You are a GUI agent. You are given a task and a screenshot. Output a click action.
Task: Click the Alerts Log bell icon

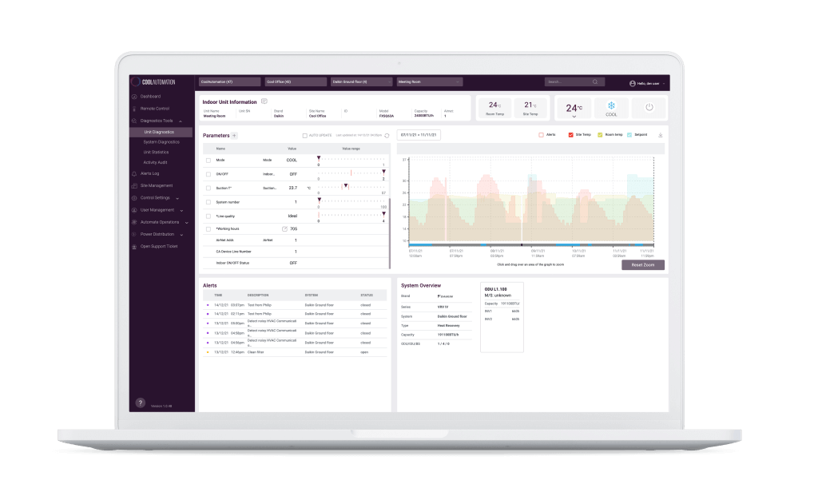pyautogui.click(x=134, y=174)
